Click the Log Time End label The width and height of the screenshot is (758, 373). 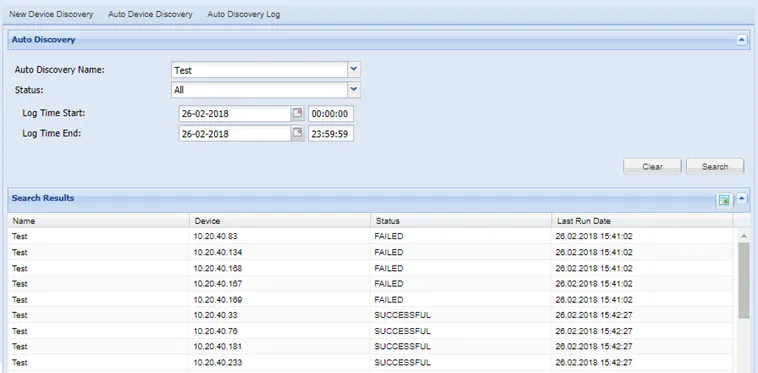coord(52,133)
